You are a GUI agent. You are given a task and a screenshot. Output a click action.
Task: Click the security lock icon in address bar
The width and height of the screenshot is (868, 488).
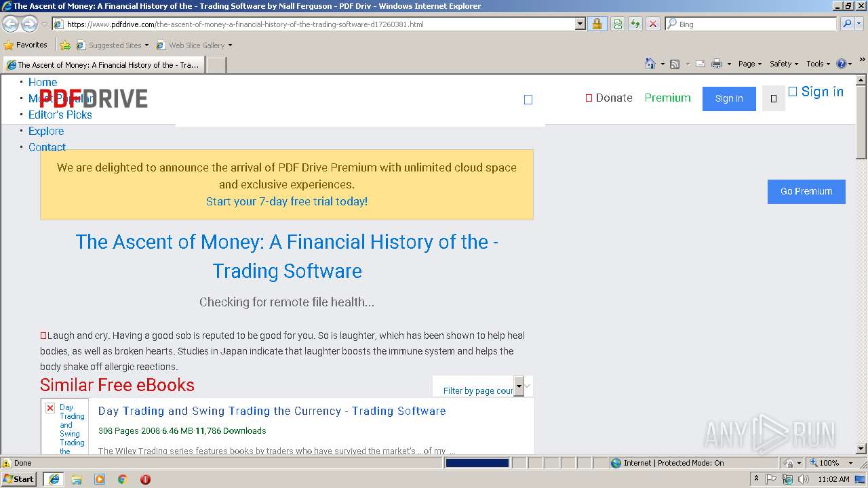click(597, 24)
